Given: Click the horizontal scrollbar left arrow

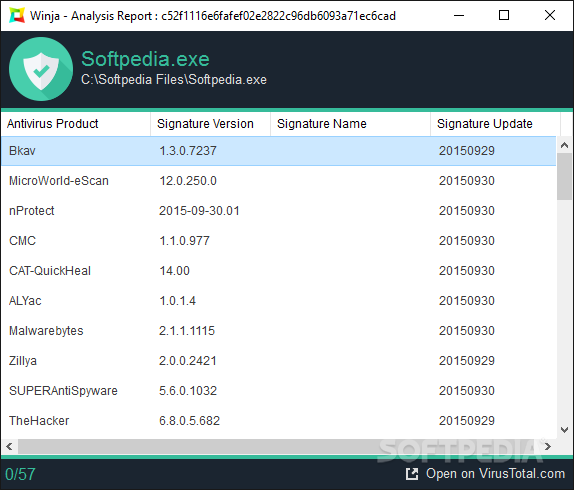Looking at the screenshot, I should click(9, 446).
